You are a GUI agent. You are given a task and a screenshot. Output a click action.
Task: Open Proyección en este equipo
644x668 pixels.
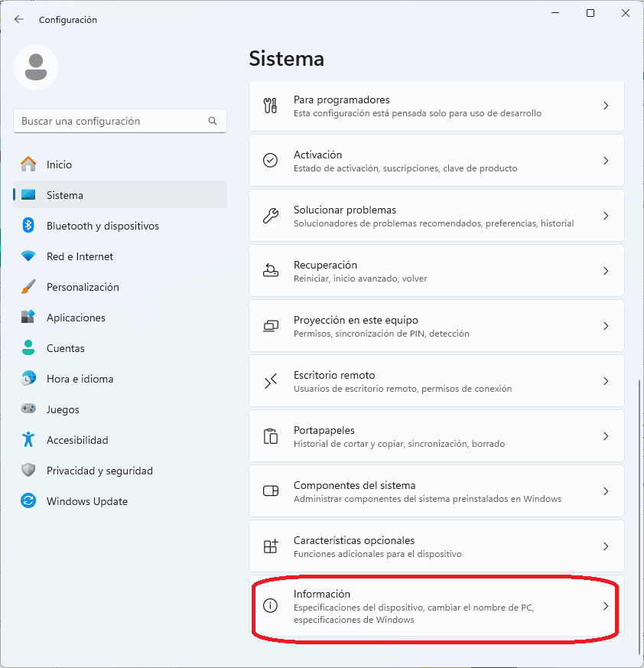pyautogui.click(x=437, y=326)
